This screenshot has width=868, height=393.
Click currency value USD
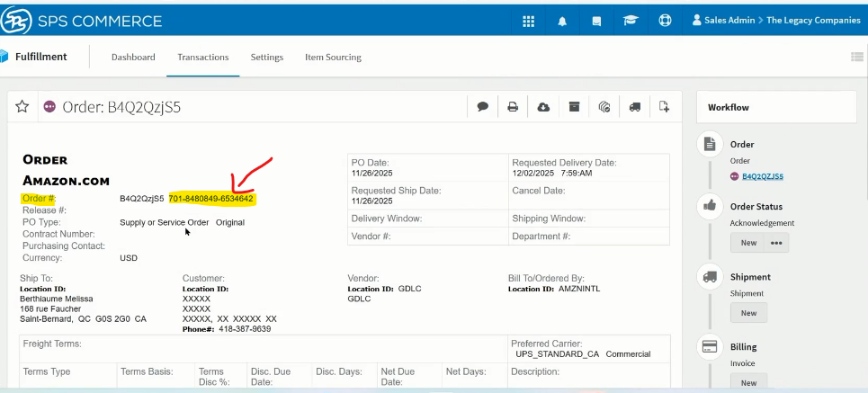[x=129, y=258]
